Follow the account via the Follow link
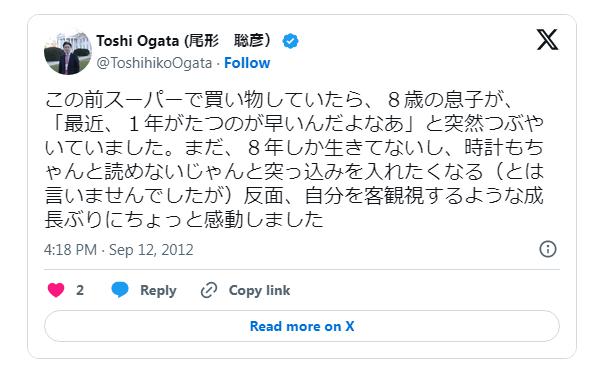This screenshot has height=376, width=606. pos(247,63)
